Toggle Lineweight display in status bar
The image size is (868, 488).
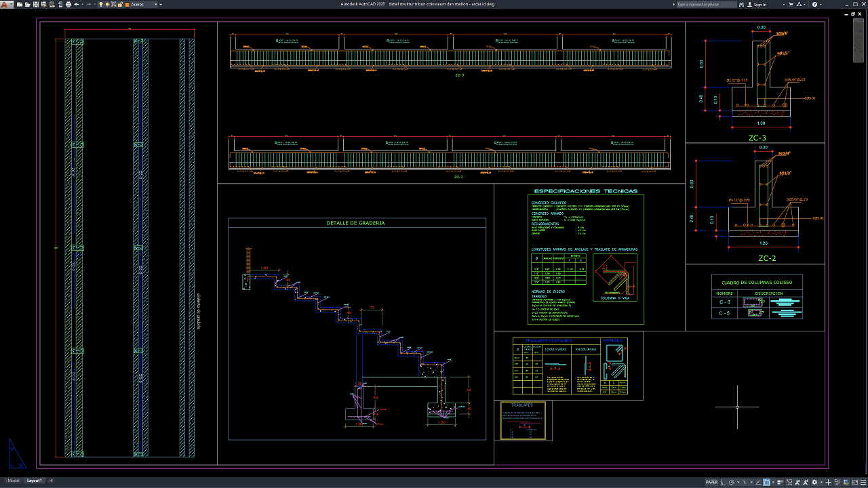780,483
